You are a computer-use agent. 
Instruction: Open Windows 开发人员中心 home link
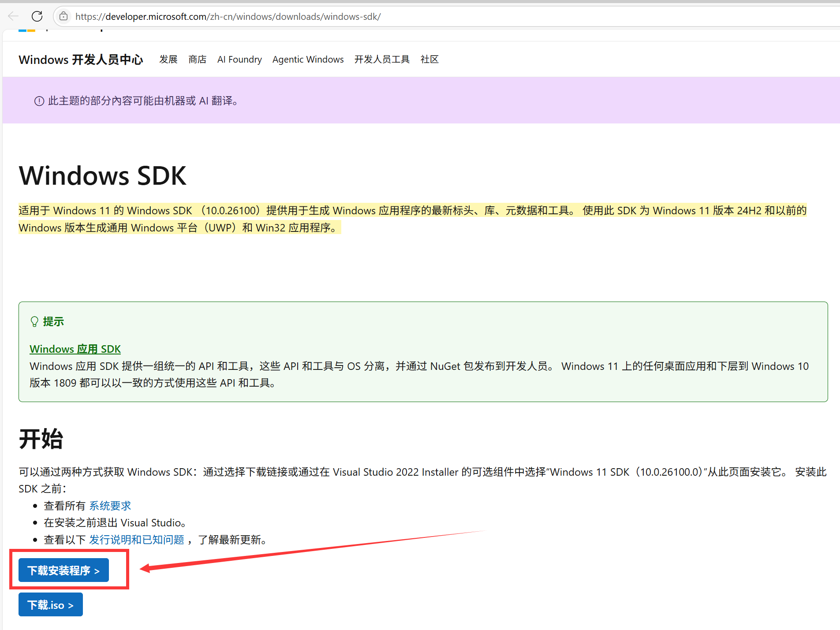[x=81, y=60]
